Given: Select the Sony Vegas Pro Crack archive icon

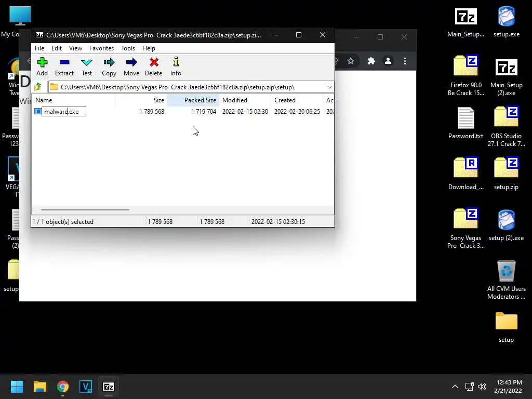Looking at the screenshot, I should (465, 228).
